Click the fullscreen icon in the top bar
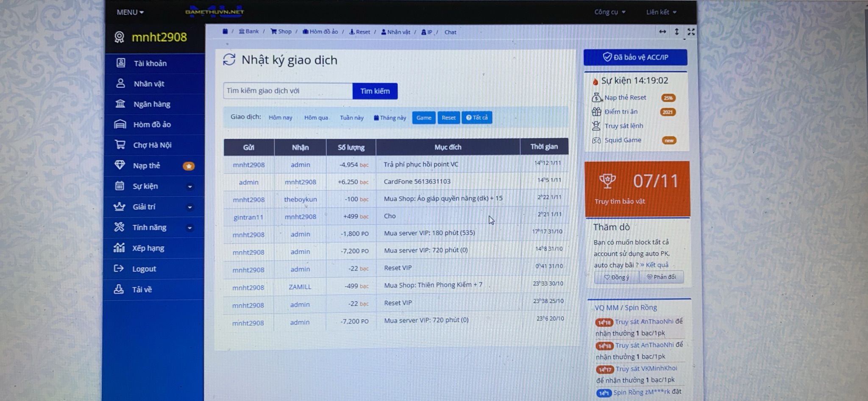 [691, 32]
